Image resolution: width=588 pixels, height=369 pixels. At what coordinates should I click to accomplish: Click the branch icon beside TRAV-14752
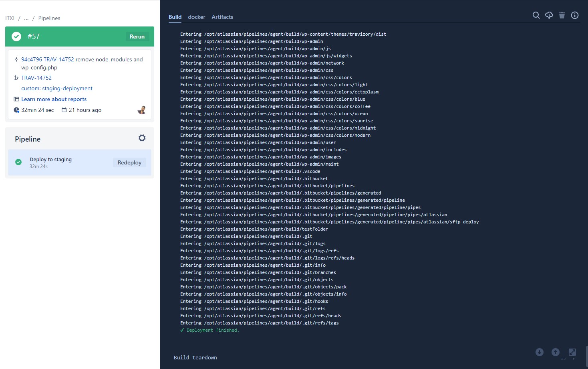16,78
